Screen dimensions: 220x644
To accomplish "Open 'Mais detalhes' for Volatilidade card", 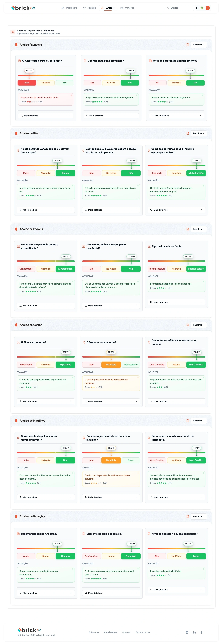I will coord(46,210).
